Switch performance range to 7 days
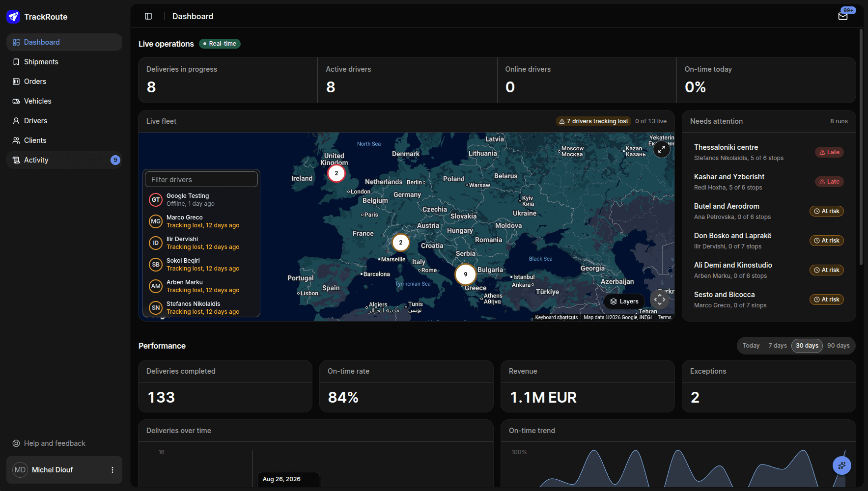This screenshot has width=868, height=491. click(x=778, y=346)
